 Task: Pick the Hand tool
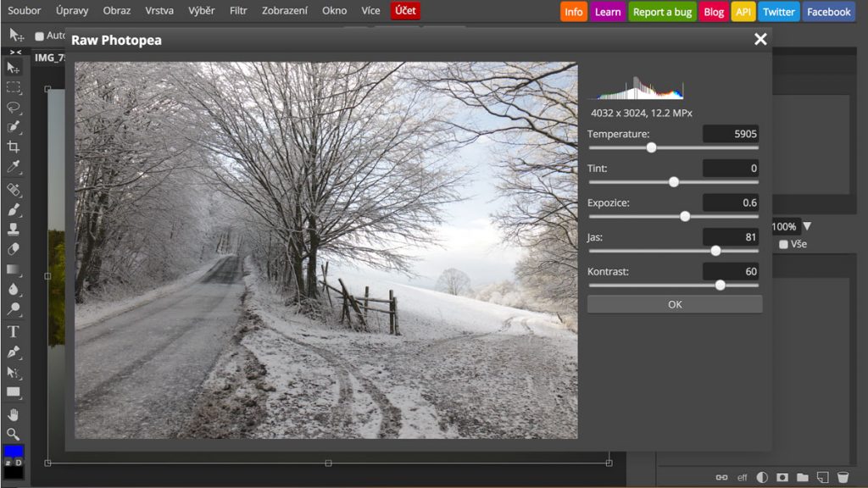[14, 414]
